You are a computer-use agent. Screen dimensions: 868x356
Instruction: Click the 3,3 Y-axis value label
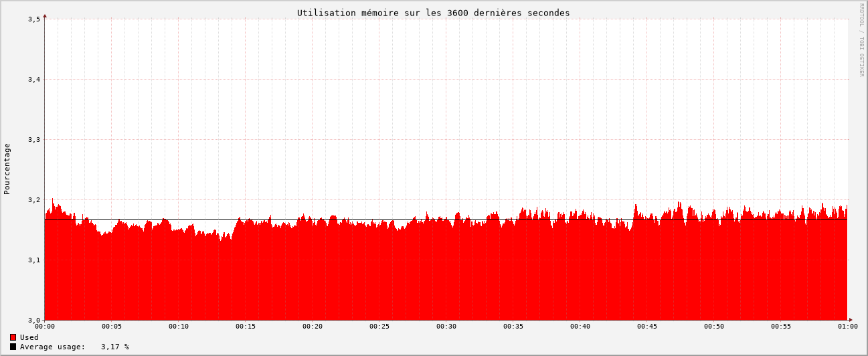click(34, 140)
